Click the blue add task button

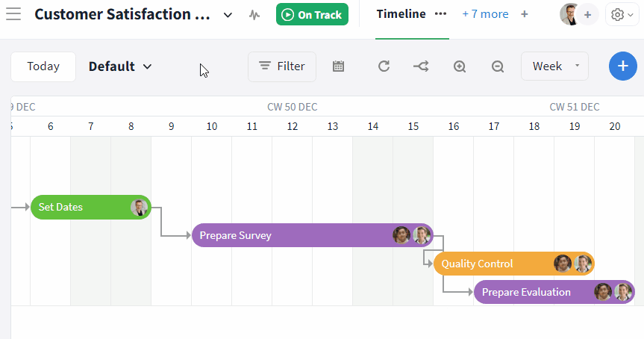click(623, 66)
